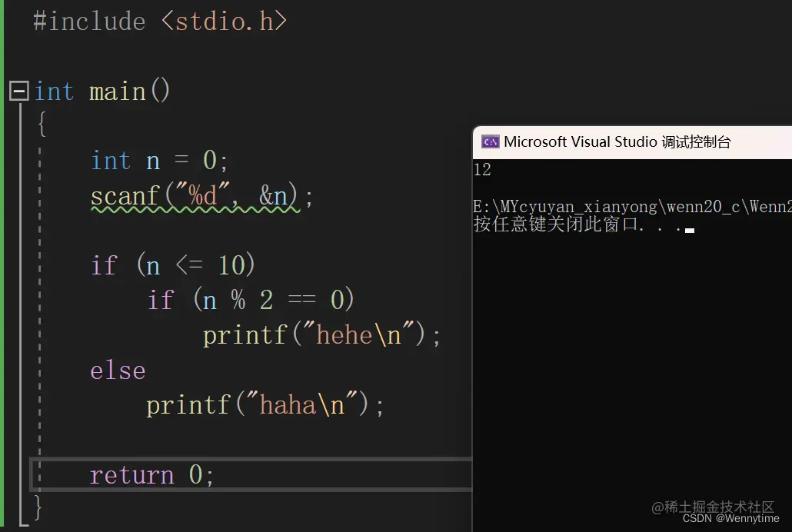Click the 'return 0;' line

(x=151, y=475)
